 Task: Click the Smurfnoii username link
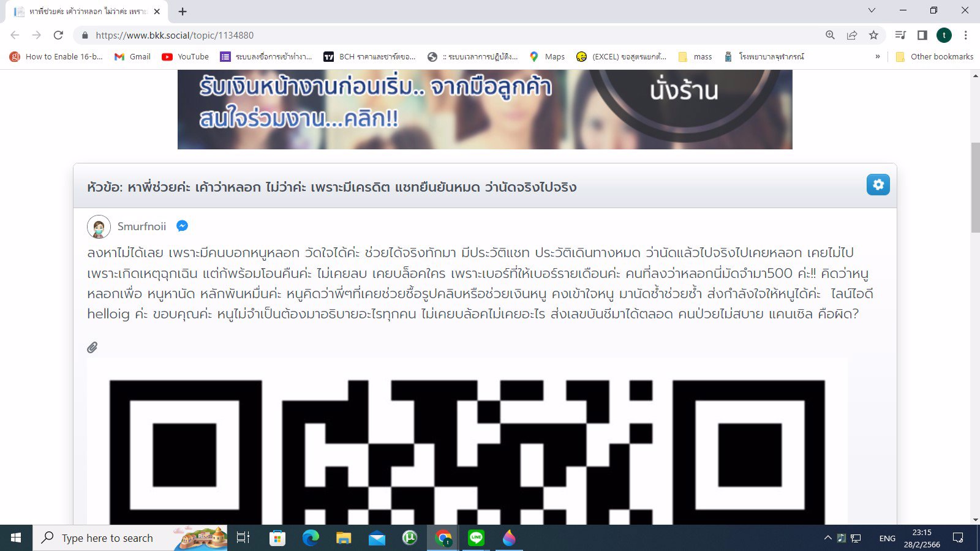click(x=141, y=226)
